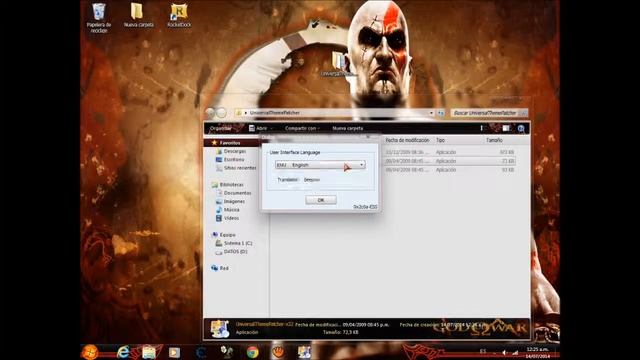Sort by Fecha de modificación column
Screen dimensions: 640x360
point(407,140)
